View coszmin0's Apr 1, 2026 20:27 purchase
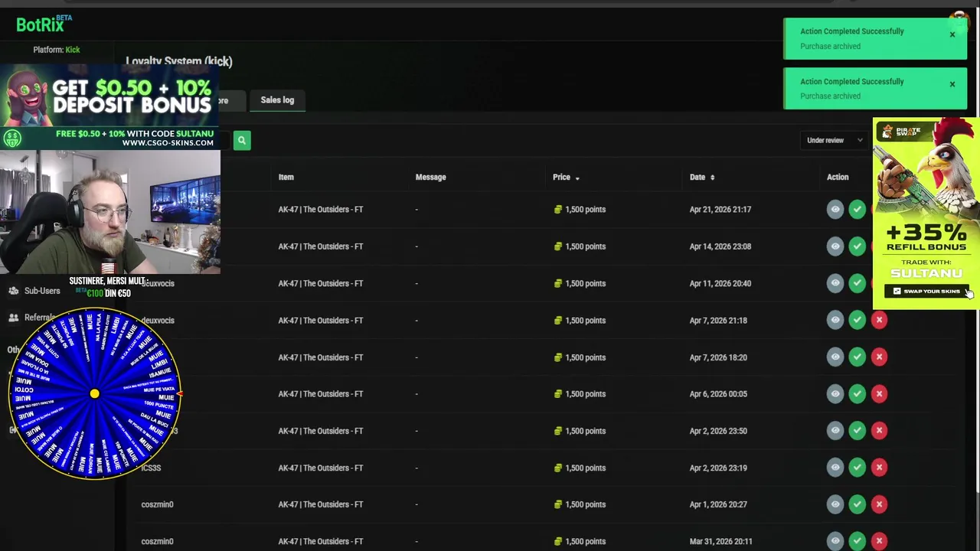 pos(835,504)
